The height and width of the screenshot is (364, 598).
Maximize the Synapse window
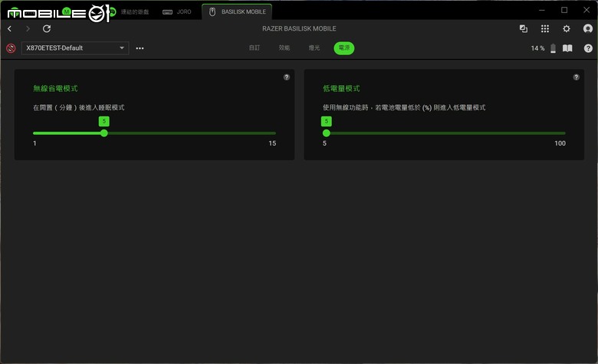click(564, 10)
